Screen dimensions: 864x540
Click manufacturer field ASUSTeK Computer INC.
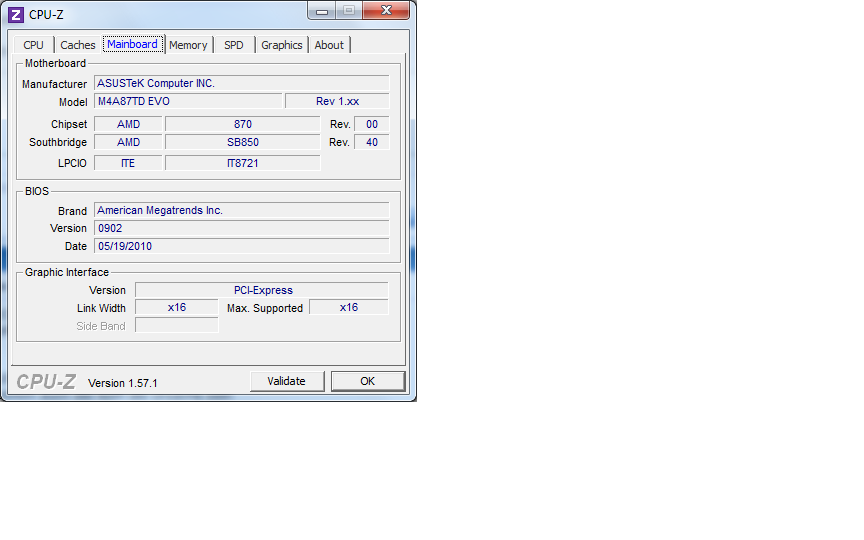tap(241, 83)
